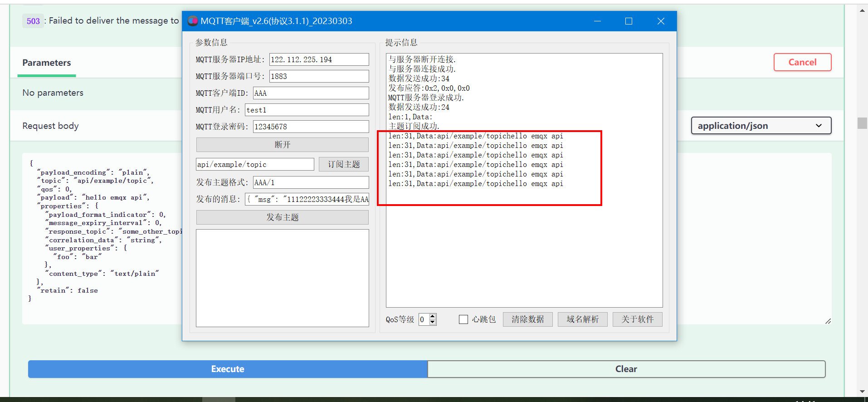868x402 pixels.
Task: Edit the subscribe topic field api/example/topic
Action: 255,164
